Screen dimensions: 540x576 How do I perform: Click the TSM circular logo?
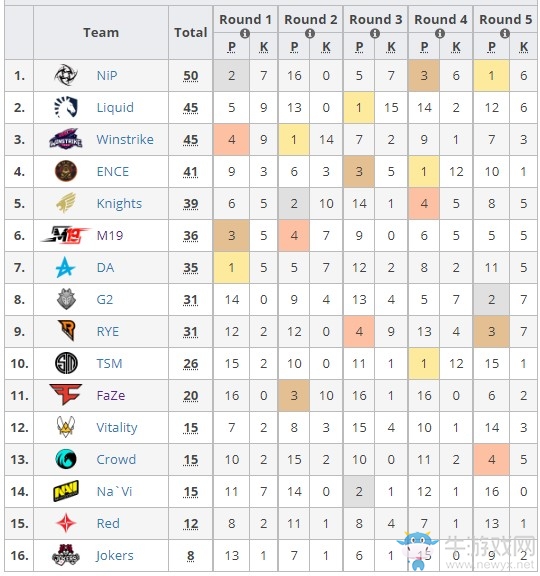point(66,363)
